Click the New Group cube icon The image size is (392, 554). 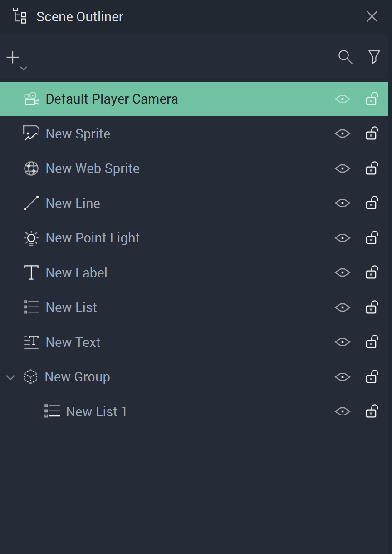click(x=30, y=377)
